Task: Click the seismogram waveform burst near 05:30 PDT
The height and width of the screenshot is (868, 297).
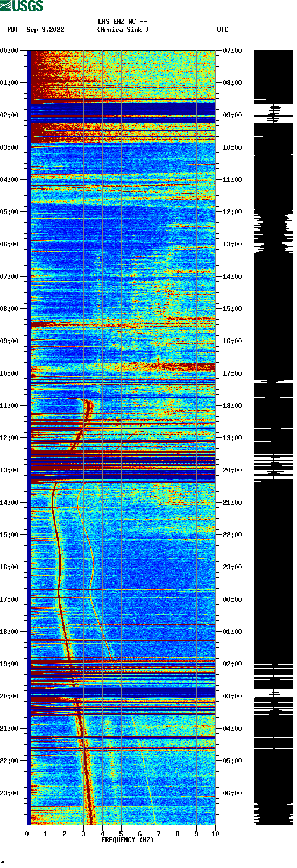Action: pyautogui.click(x=273, y=231)
